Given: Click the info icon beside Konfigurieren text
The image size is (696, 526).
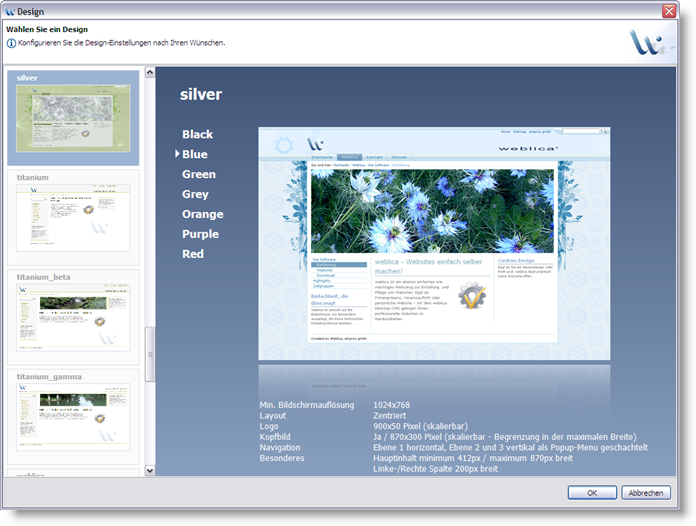Looking at the screenshot, I should pyautogui.click(x=11, y=43).
